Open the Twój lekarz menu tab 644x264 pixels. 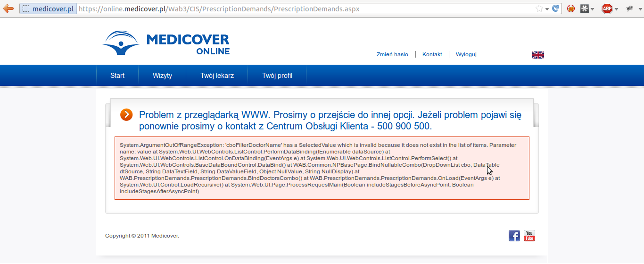217,76
